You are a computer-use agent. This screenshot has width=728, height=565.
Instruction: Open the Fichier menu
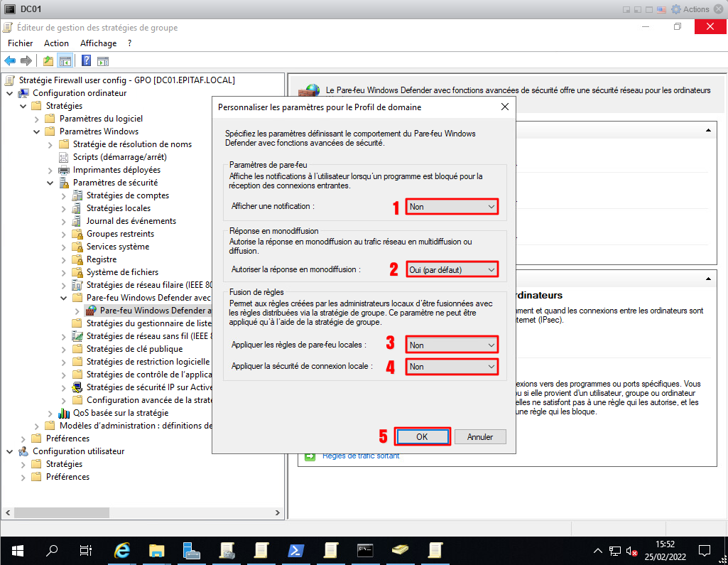tap(21, 43)
